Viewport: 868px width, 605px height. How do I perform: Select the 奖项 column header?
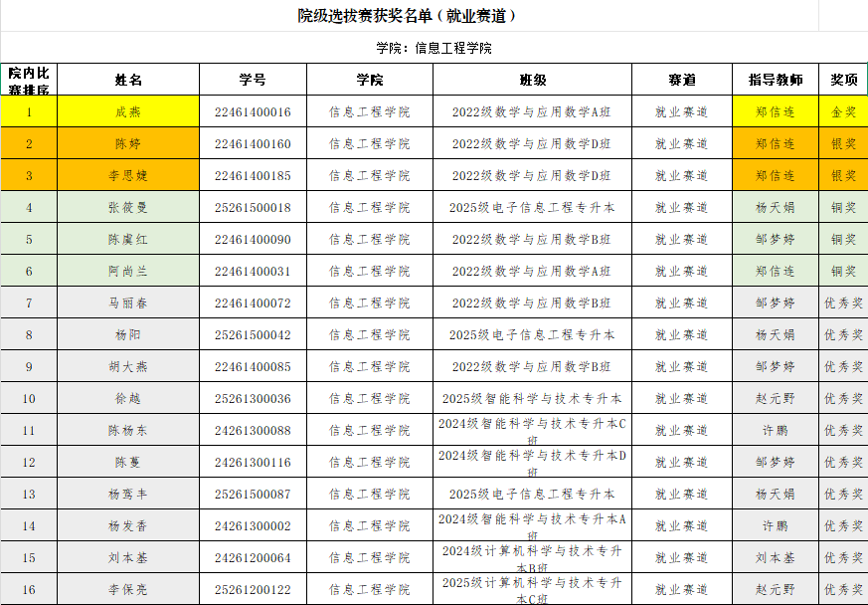coord(843,80)
